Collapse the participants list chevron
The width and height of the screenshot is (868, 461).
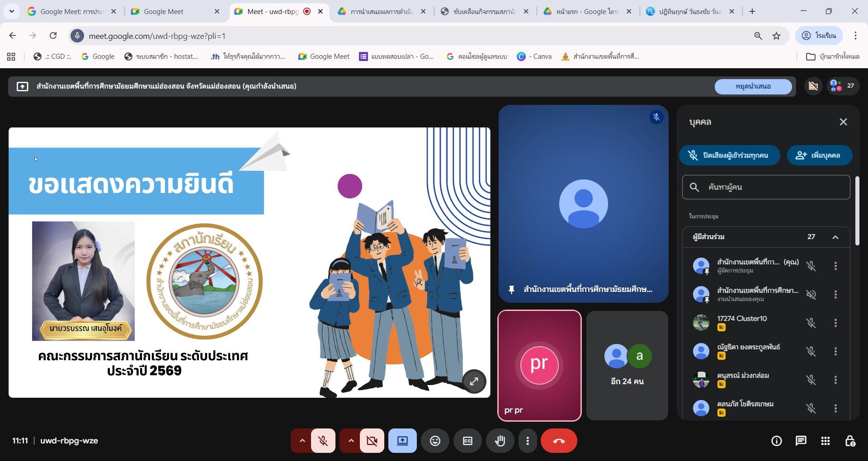[835, 237]
